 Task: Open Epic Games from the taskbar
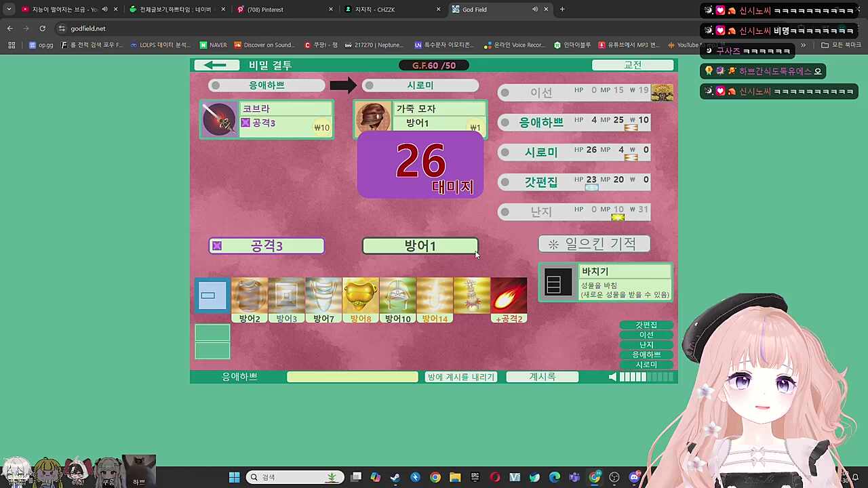pyautogui.click(x=475, y=477)
